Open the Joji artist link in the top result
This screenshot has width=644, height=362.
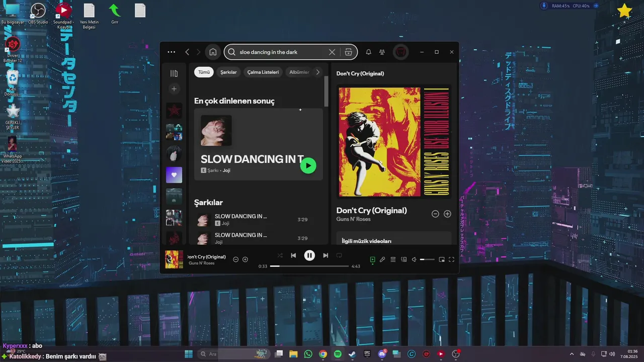(x=226, y=170)
